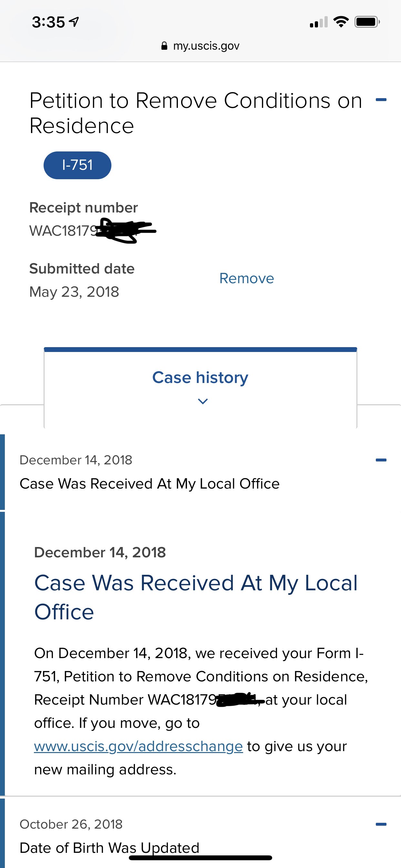The width and height of the screenshot is (401, 868).
Task: Select the Case Was Received At My Local Office heading
Action: (196, 597)
